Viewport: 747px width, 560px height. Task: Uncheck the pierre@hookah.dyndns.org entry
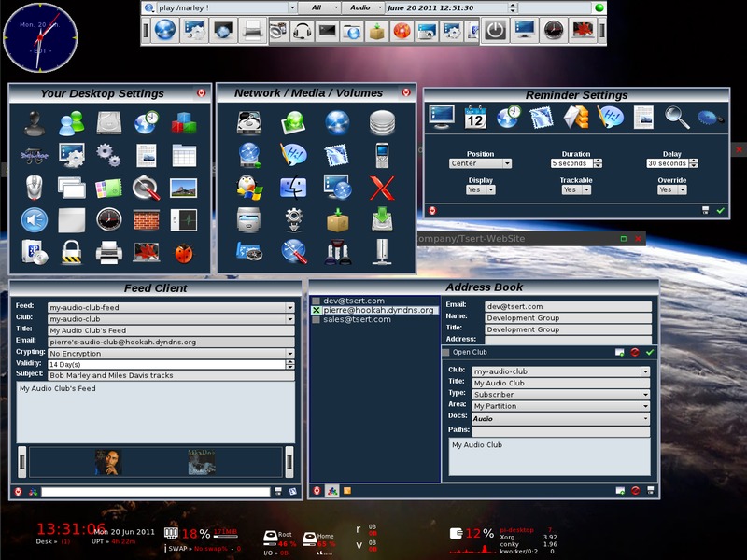[x=317, y=310]
